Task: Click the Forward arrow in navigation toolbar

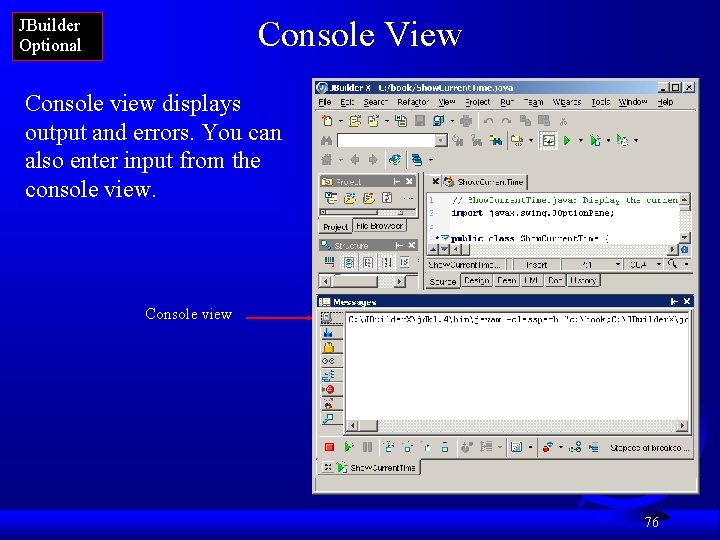Action: click(373, 160)
